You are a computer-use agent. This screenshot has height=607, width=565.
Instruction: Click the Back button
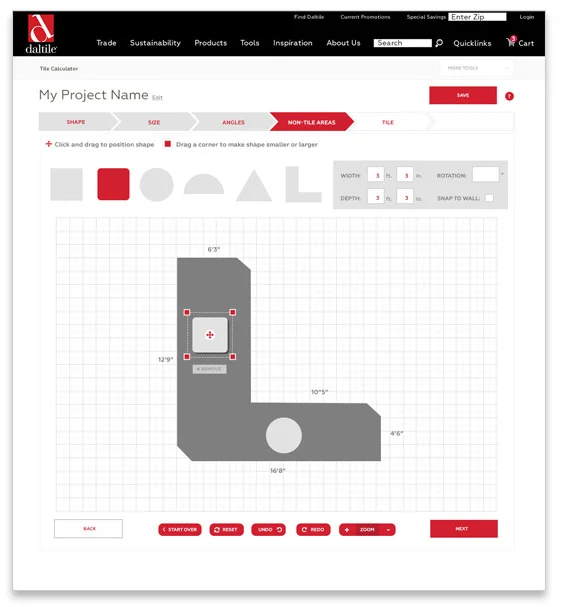pyautogui.click(x=88, y=529)
